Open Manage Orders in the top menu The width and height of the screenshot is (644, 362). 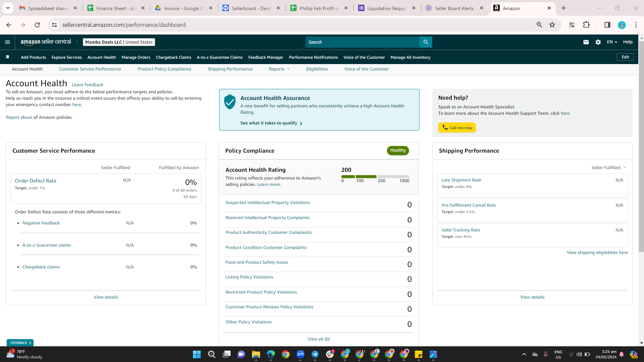(136, 57)
